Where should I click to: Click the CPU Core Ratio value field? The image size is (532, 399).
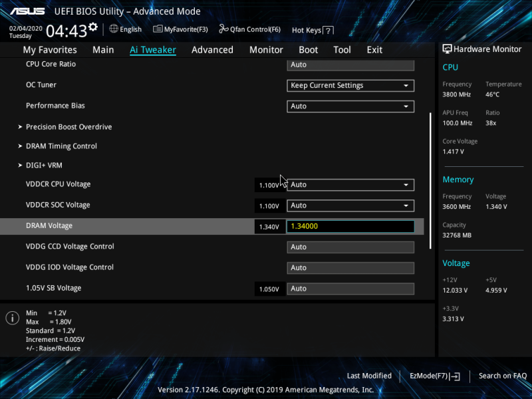click(350, 65)
